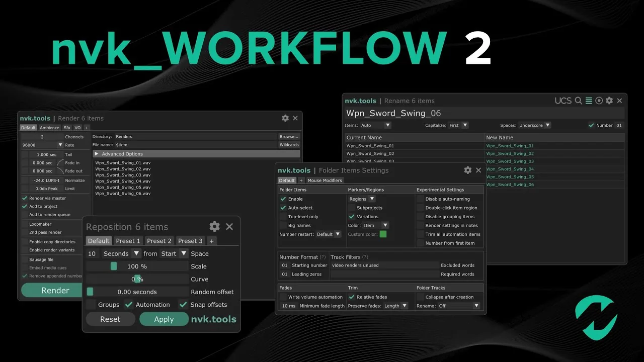Close the Reposition 6 items window

pyautogui.click(x=229, y=227)
